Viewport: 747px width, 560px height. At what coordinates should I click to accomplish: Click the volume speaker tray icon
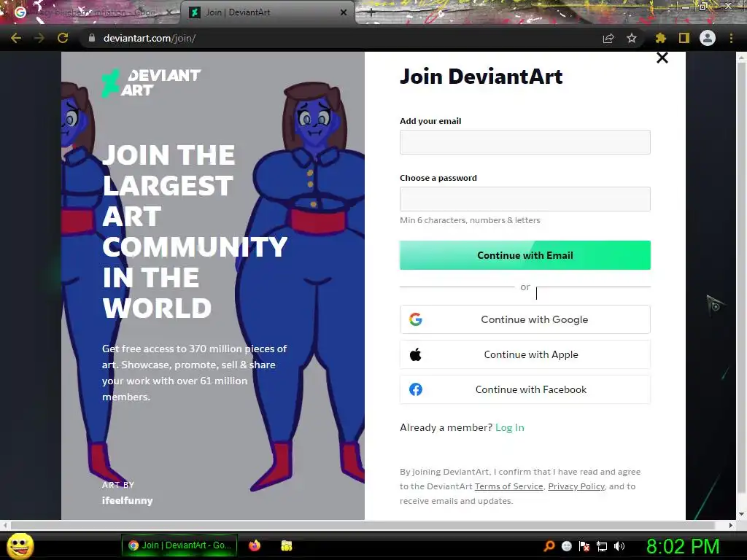pos(619,546)
